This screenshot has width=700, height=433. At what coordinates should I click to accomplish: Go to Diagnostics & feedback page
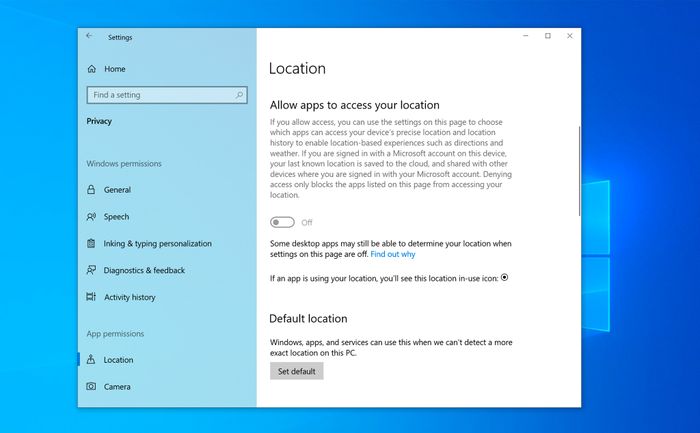[144, 270]
